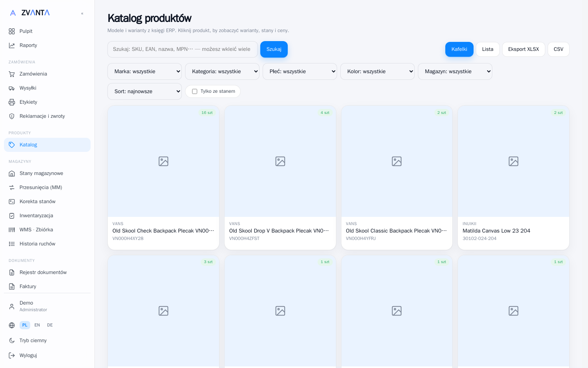Click the '3 szt' stock badge
The height and width of the screenshot is (368, 588).
[208, 262]
